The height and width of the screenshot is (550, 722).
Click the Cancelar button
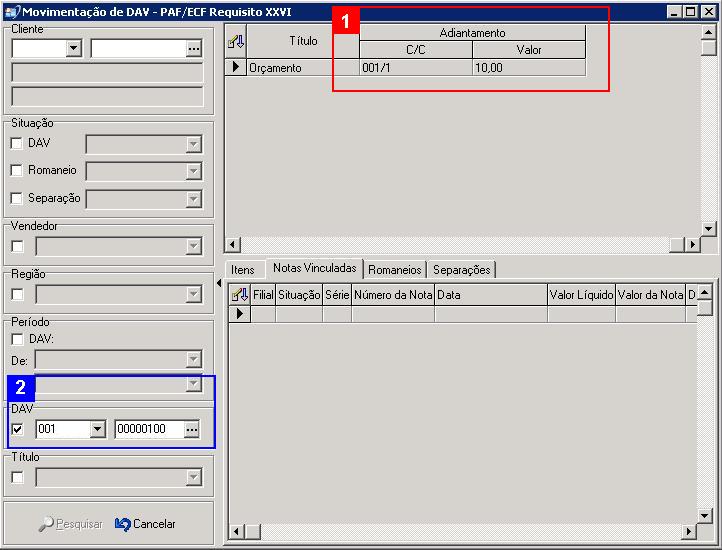[145, 524]
